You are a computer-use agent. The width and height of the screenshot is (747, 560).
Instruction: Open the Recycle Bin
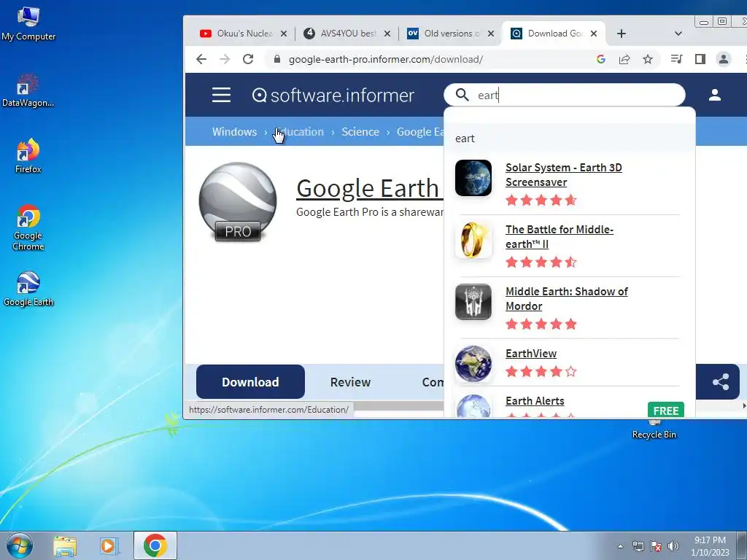point(654,429)
